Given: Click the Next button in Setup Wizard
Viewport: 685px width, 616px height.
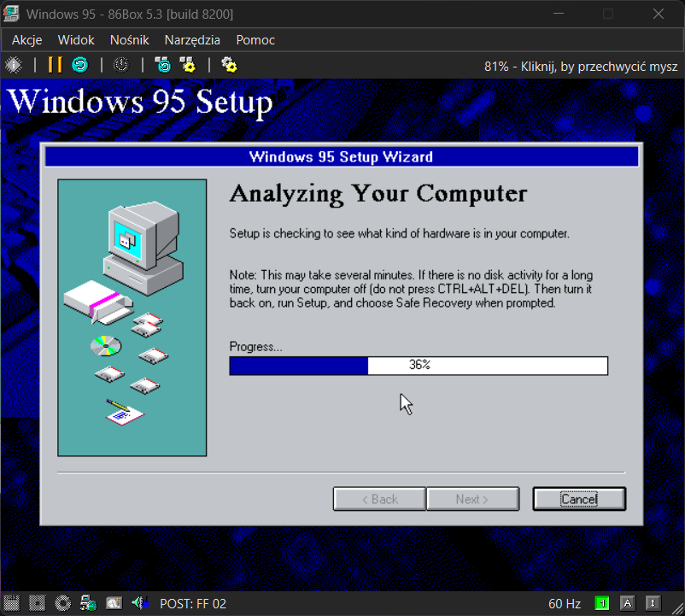Looking at the screenshot, I should coord(472,499).
